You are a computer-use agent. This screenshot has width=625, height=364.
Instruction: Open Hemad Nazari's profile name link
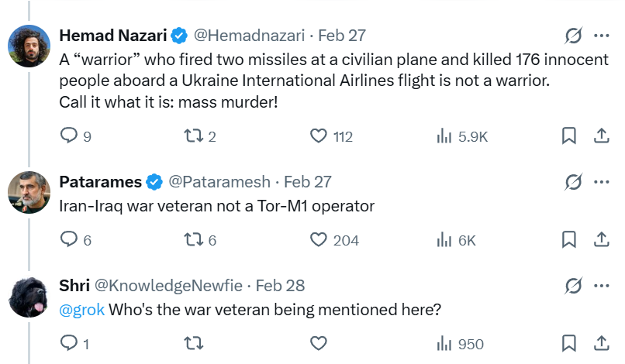[113, 36]
